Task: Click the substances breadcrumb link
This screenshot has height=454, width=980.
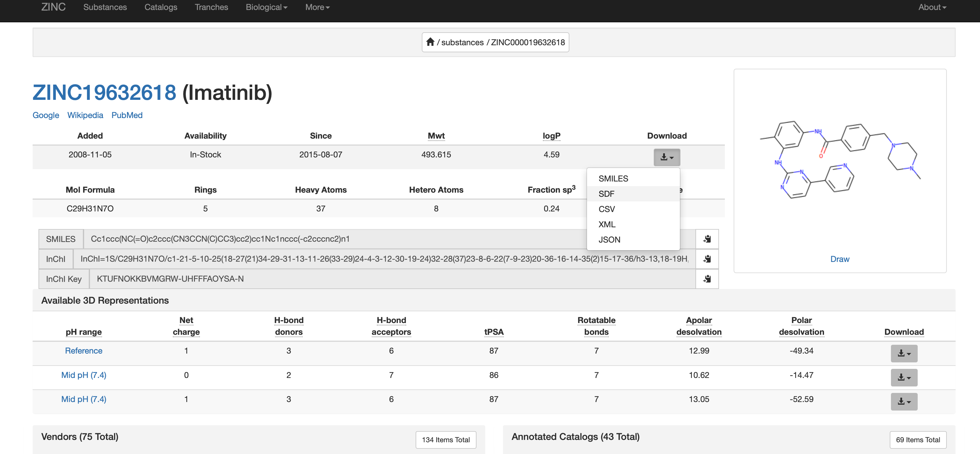Action: point(462,42)
